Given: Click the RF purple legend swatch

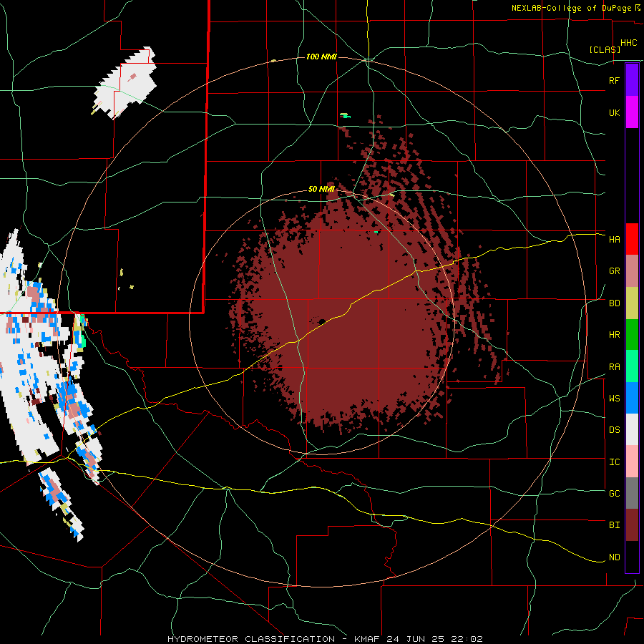Looking at the screenshot, I should (x=632, y=80).
